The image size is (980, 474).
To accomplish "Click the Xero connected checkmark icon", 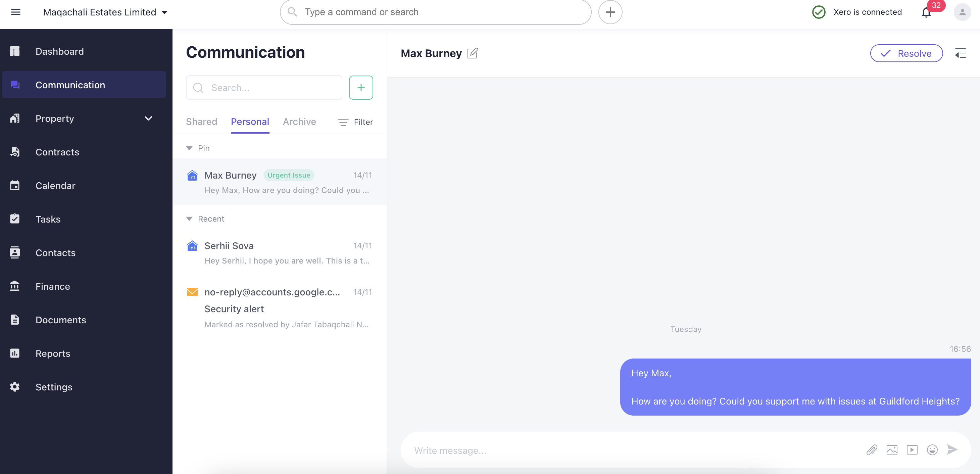I will point(818,12).
